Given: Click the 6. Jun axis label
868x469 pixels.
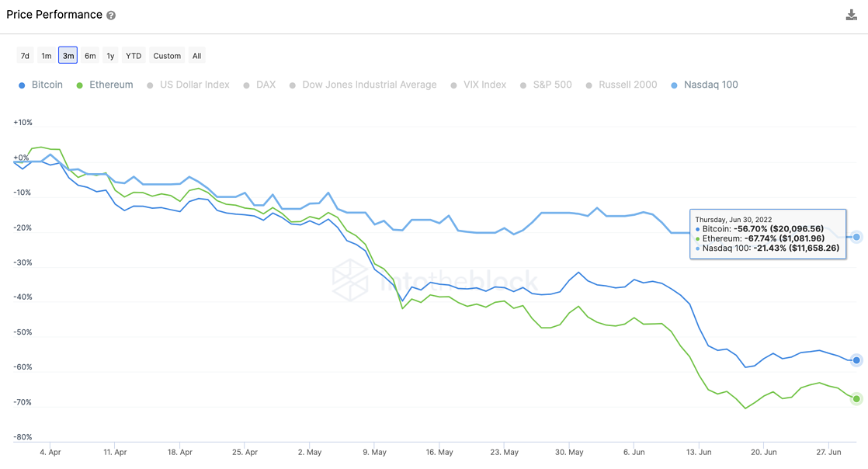Looking at the screenshot, I should tap(634, 452).
